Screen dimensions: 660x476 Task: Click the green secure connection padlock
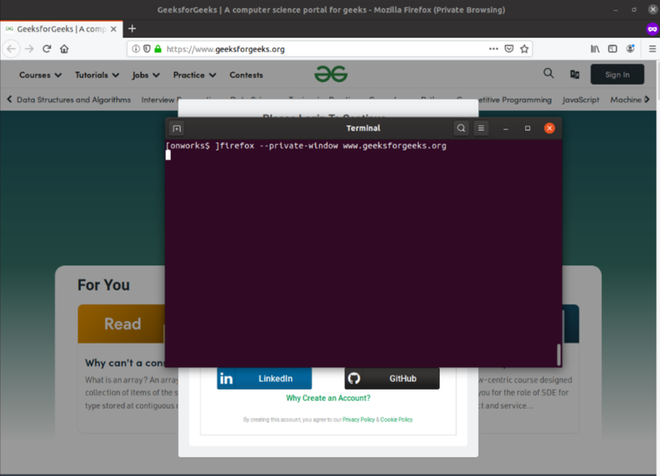click(158, 49)
